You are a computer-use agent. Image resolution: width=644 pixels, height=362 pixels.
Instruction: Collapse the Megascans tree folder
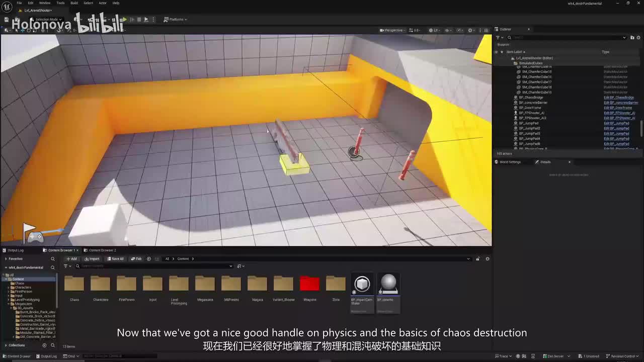pos(9,304)
